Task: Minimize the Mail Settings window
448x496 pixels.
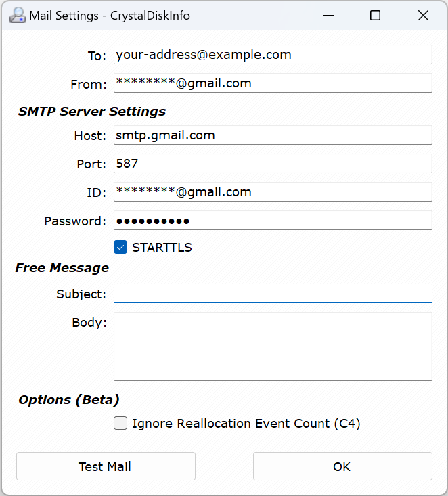Action: [x=328, y=15]
